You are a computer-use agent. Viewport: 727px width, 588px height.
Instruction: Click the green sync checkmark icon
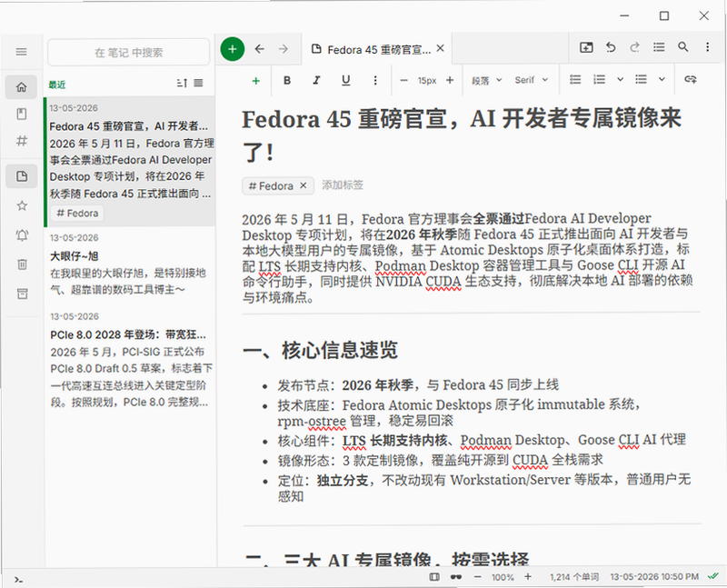click(713, 576)
